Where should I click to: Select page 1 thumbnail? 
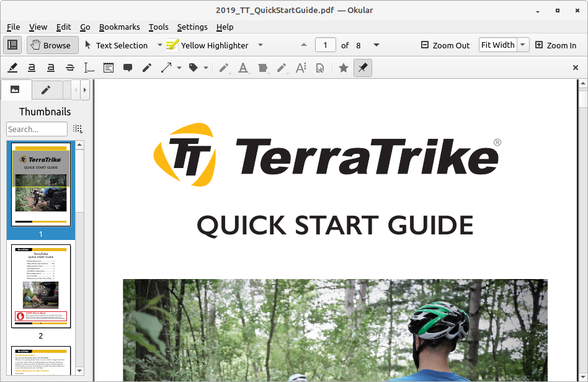point(41,184)
